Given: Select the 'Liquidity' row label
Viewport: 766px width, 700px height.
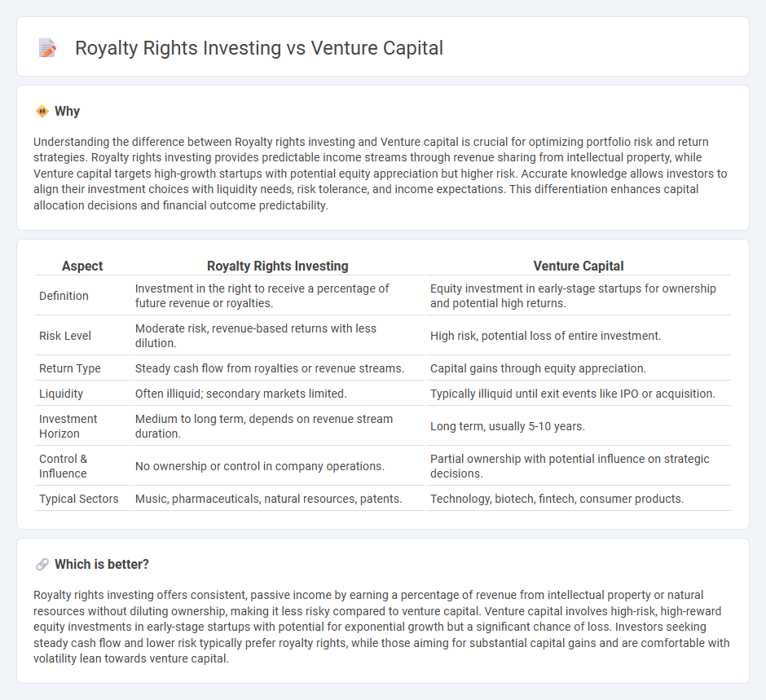Looking at the screenshot, I should pyautogui.click(x=61, y=394).
